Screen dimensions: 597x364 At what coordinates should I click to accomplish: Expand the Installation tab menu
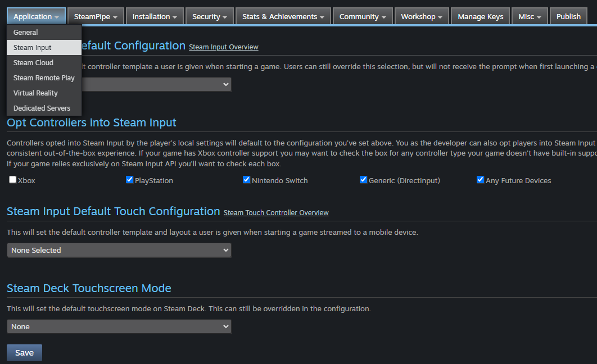(155, 16)
